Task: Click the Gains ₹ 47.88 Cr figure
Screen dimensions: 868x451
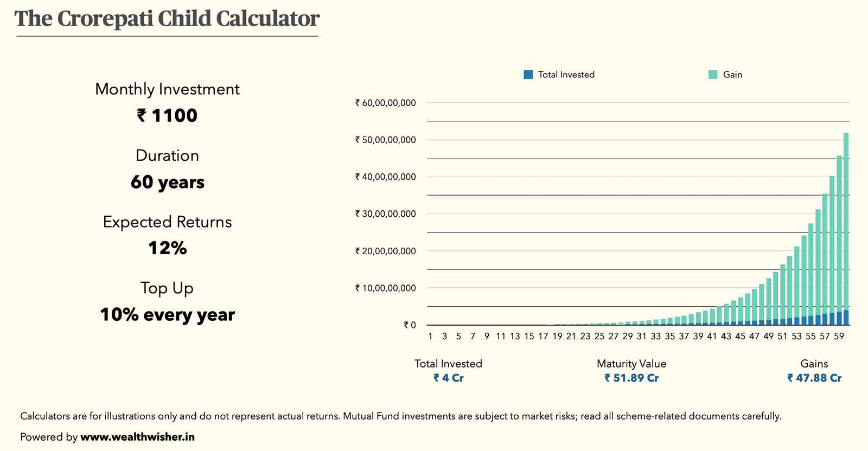Action: tap(814, 378)
